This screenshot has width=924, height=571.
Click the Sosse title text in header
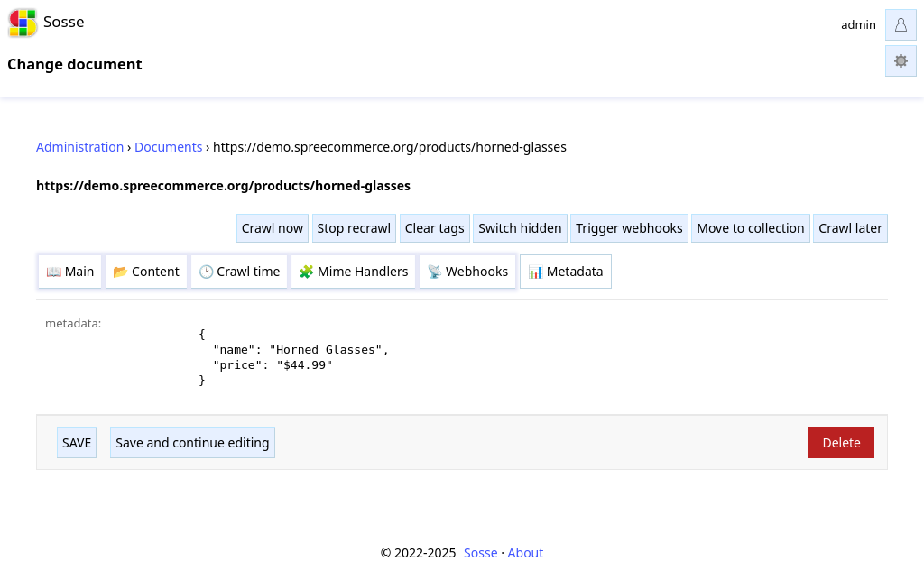tap(64, 22)
